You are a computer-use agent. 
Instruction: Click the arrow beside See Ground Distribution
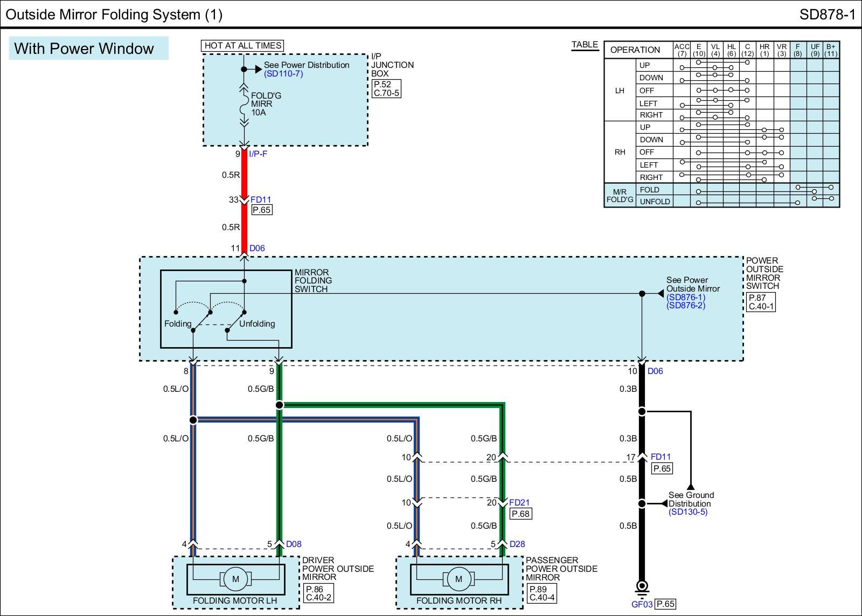click(664, 503)
